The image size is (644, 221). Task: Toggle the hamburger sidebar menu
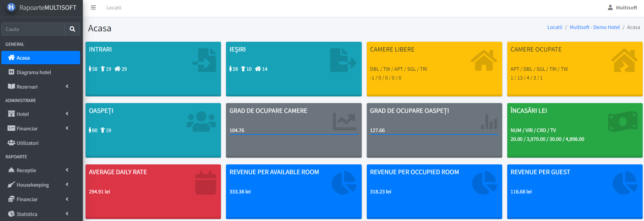[93, 7]
